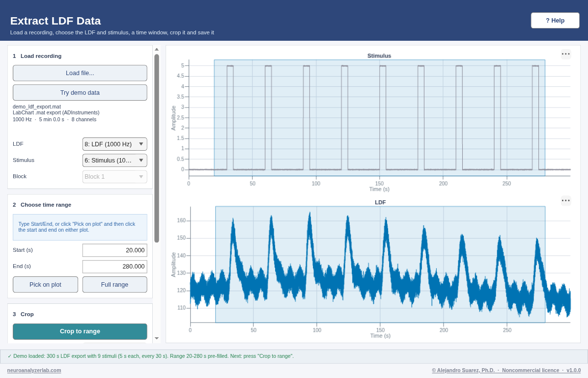
Task: Click the 'Extract LDF Data' page title
Action: pyautogui.click(x=56, y=21)
